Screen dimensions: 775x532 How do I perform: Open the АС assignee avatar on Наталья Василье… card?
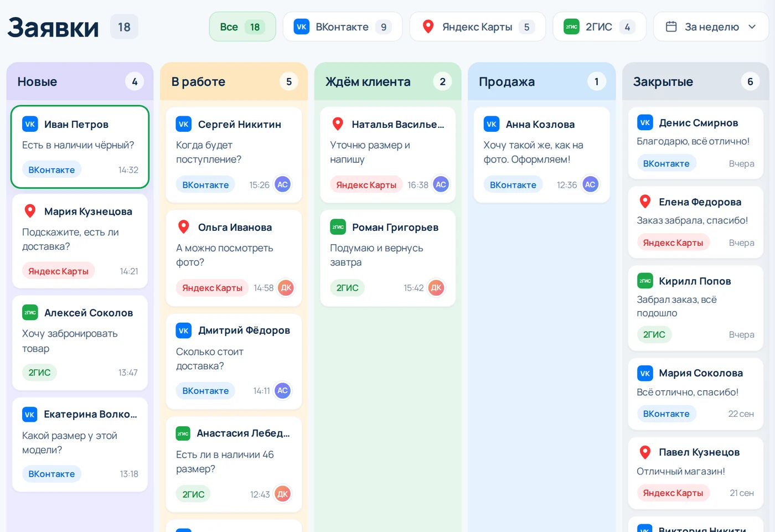tap(441, 184)
